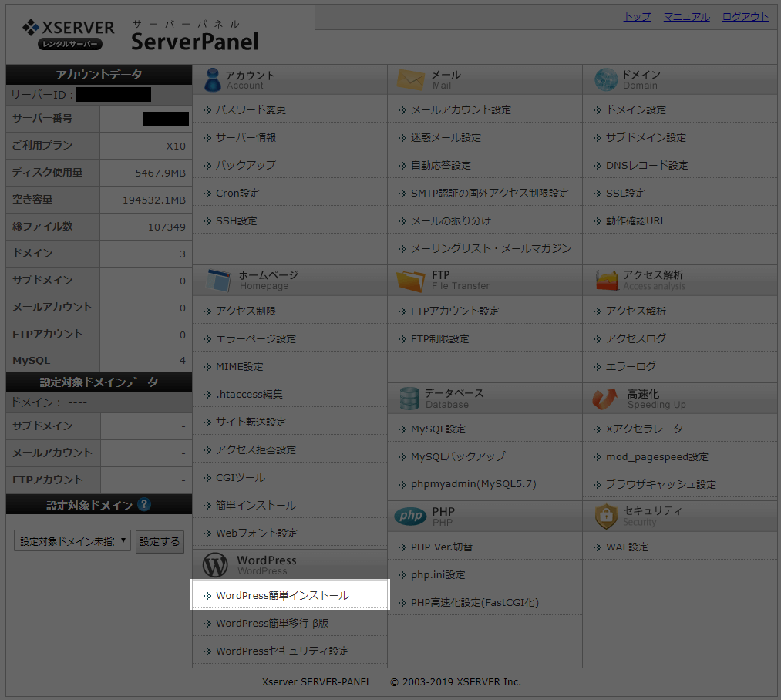Open Webフォント設定

coord(257,533)
